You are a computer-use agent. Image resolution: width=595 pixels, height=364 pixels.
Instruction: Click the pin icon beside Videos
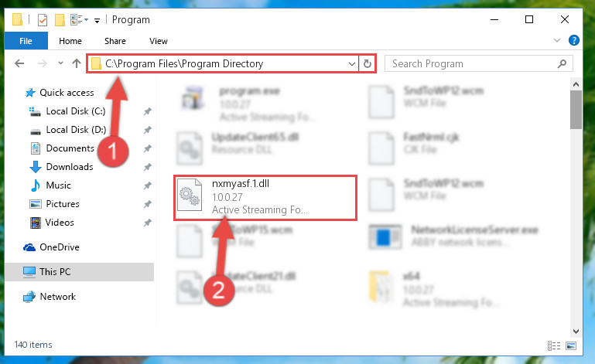coord(148,223)
